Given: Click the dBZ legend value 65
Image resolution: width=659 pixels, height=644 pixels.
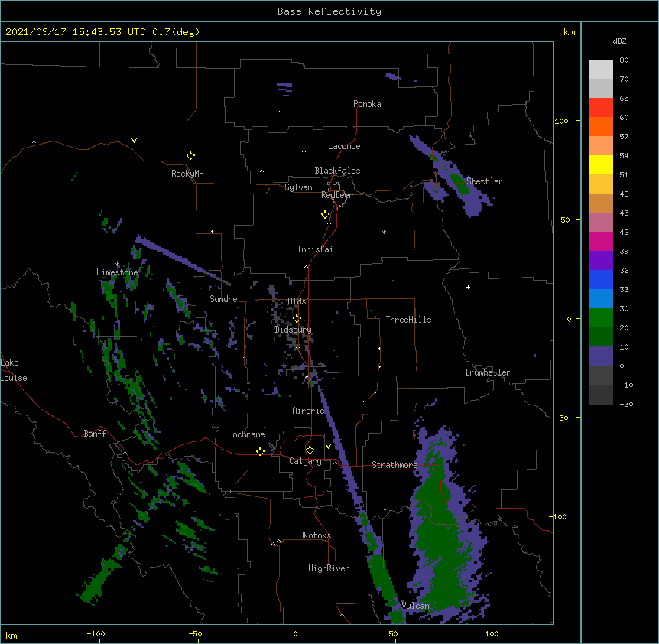Looking at the screenshot, I should 624,98.
